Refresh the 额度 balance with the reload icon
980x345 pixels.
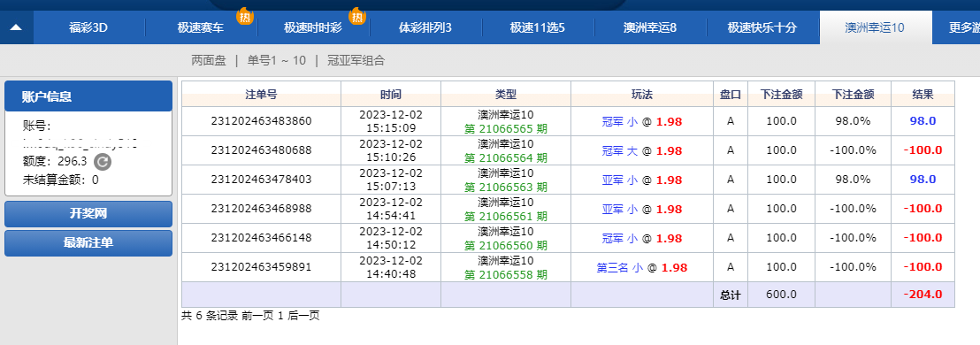pyautogui.click(x=103, y=162)
